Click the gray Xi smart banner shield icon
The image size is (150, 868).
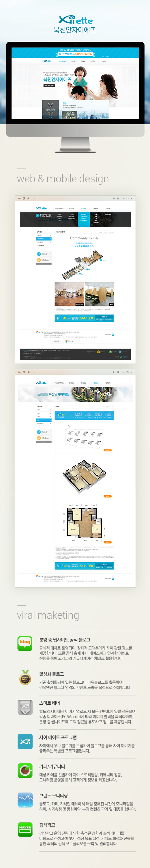point(25,707)
